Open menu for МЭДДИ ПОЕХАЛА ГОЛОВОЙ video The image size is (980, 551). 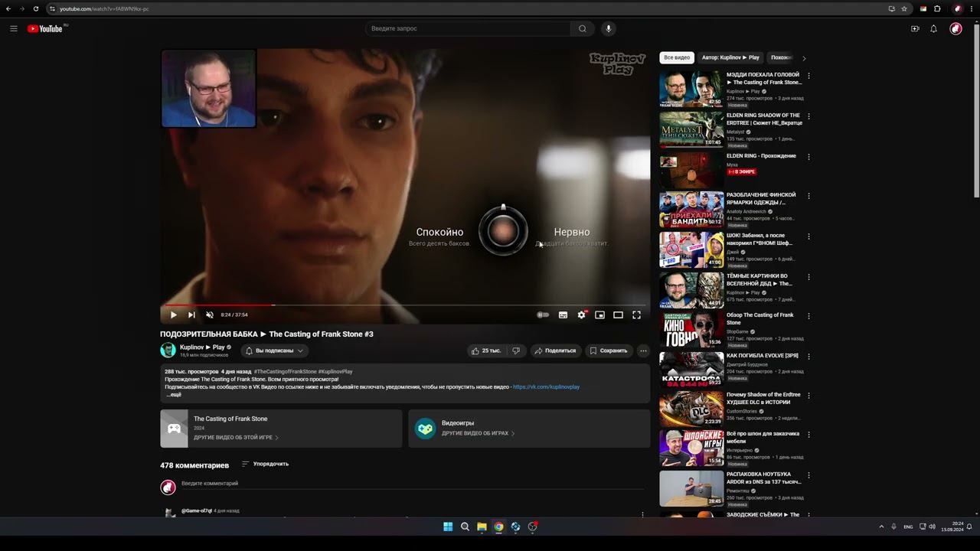[x=808, y=76]
